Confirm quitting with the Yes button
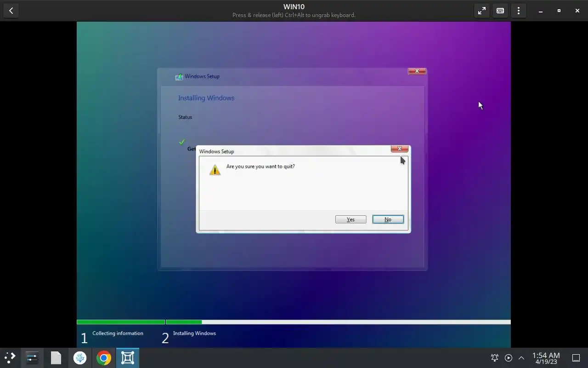 [x=351, y=219]
